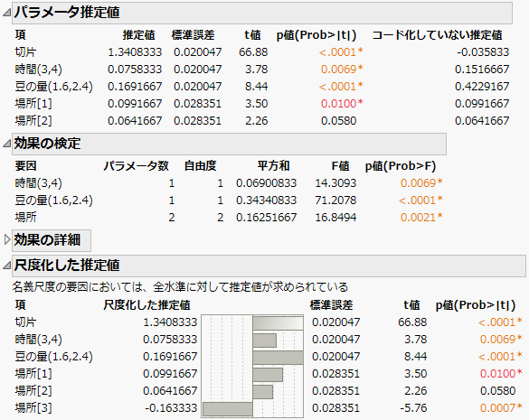Click the 尺度化した推定値 section header
This screenshot has width=529, height=420.
tap(269, 266)
